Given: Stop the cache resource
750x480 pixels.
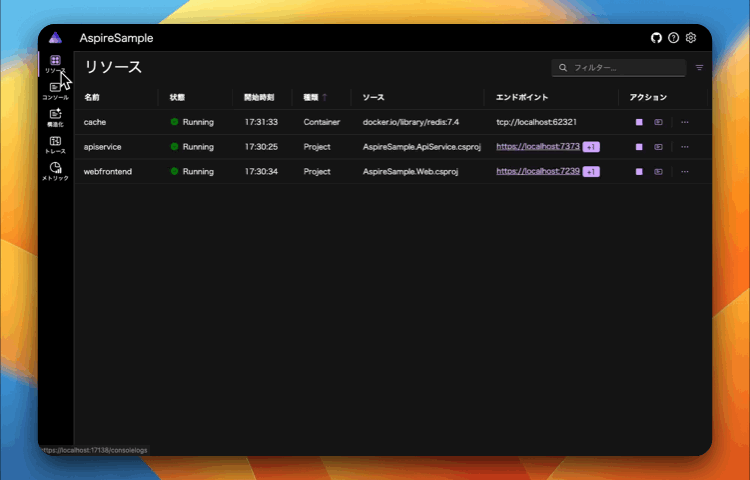Looking at the screenshot, I should point(639,122).
